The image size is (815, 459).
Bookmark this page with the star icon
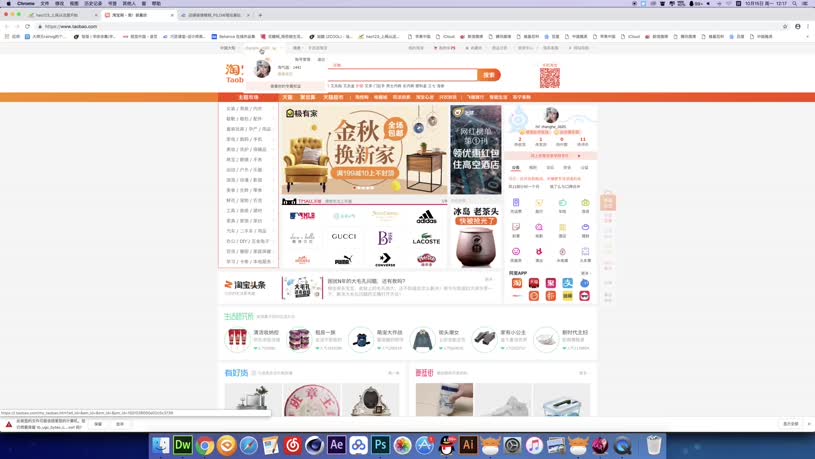click(785, 27)
